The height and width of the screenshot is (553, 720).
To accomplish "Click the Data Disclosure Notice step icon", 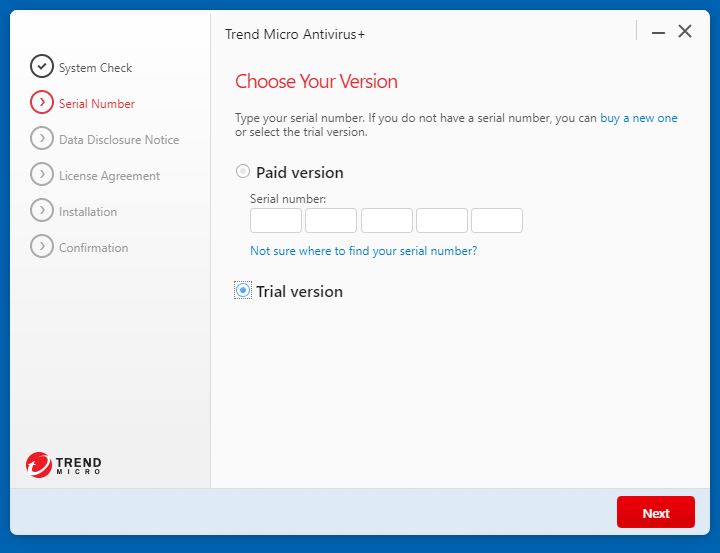I will click(42, 138).
